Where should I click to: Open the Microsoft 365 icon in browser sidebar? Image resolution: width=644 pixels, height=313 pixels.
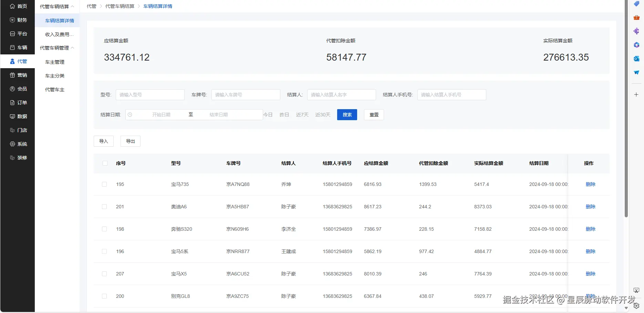636,45
